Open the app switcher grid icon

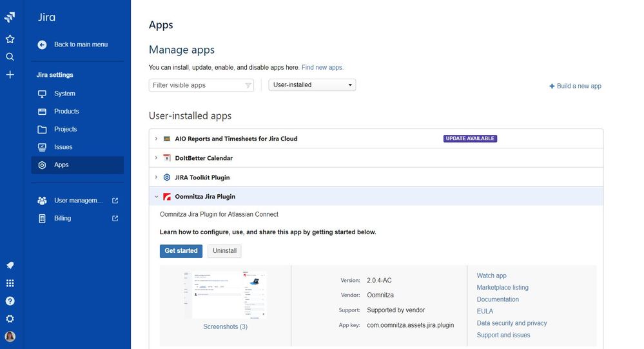tap(10, 283)
